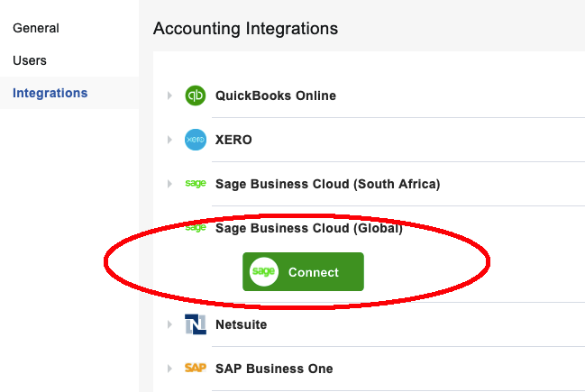Click the Sage logo beside South Africa
585x392 pixels.
point(196,184)
